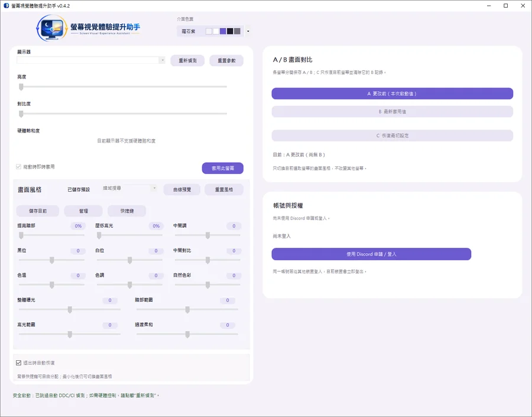532x417 pixels.
Task: Toggle the 拖動時即時套用 checkbox
Action: pyautogui.click(x=19, y=167)
